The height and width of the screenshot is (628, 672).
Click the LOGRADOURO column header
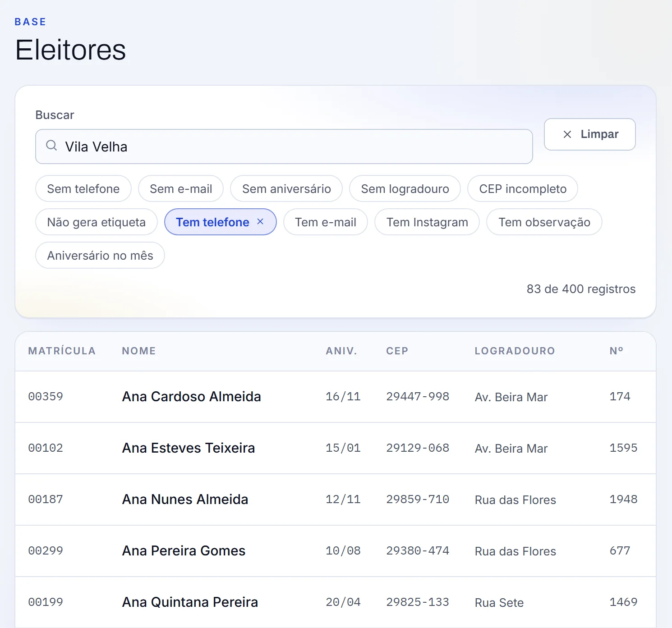pyautogui.click(x=515, y=351)
